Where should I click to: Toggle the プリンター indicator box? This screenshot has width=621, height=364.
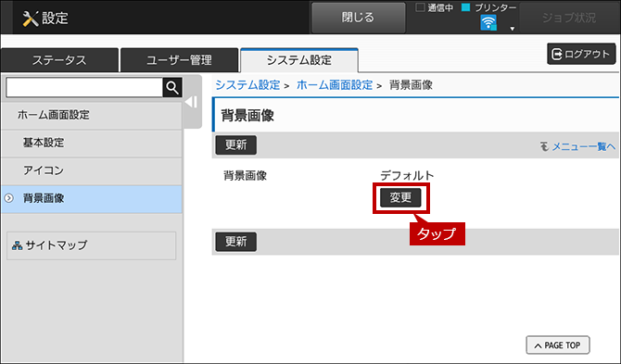tap(465, 7)
